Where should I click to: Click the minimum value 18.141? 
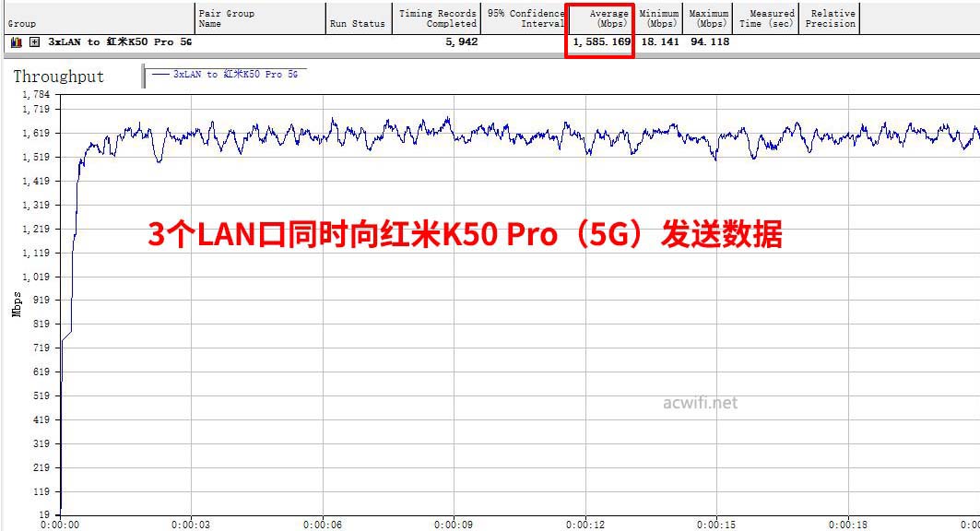tap(660, 41)
